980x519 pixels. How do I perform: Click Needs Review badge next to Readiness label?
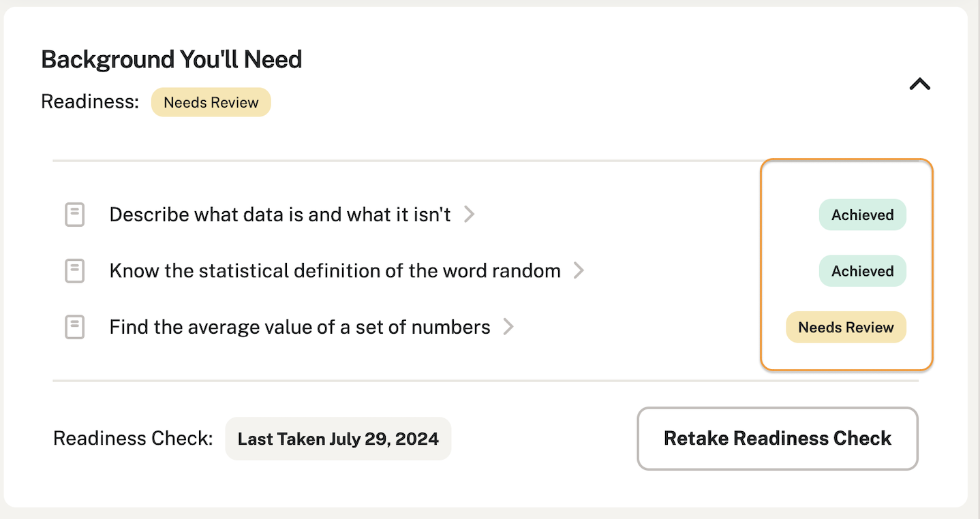(x=211, y=102)
